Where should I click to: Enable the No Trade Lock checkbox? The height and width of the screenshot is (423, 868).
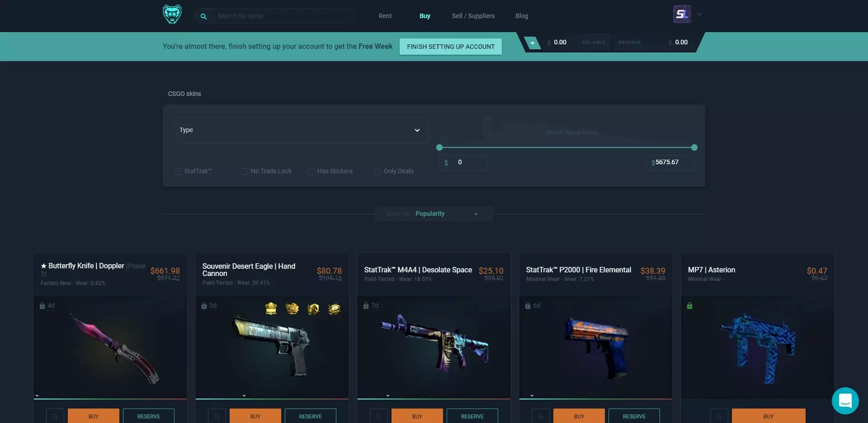[x=245, y=171]
